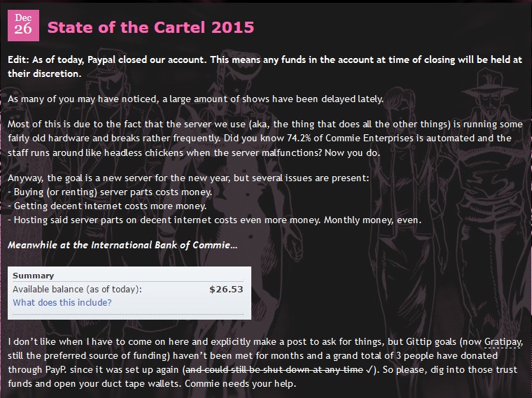Screen dimensions: 532x398
Task: Follow the dotted-underlined Gratipay link
Action: 502,342
